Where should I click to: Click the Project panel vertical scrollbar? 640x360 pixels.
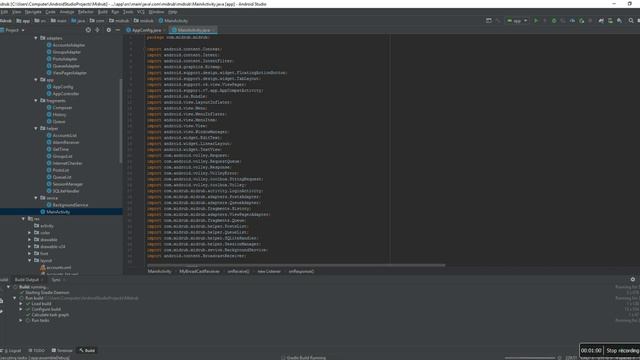pyautogui.click(x=121, y=121)
